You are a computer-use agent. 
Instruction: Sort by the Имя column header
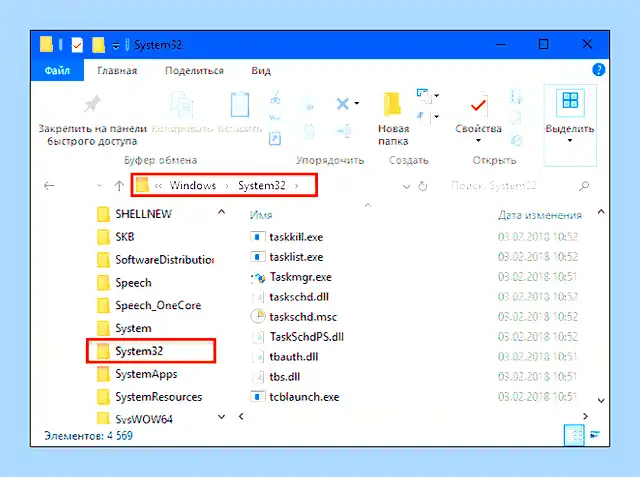pyautogui.click(x=261, y=215)
